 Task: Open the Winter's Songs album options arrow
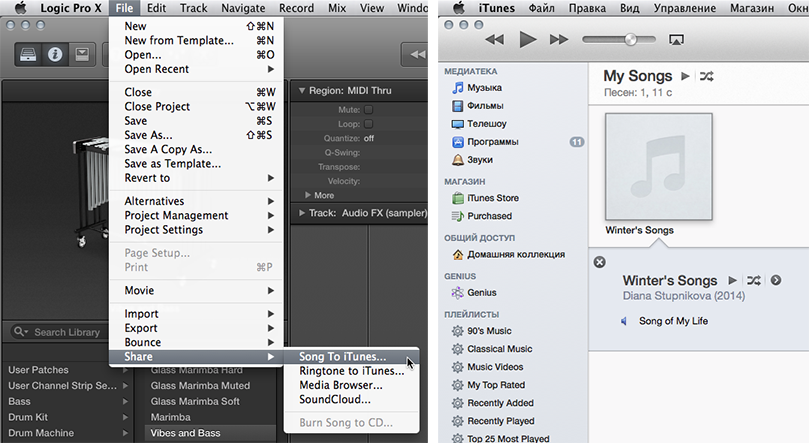775,281
